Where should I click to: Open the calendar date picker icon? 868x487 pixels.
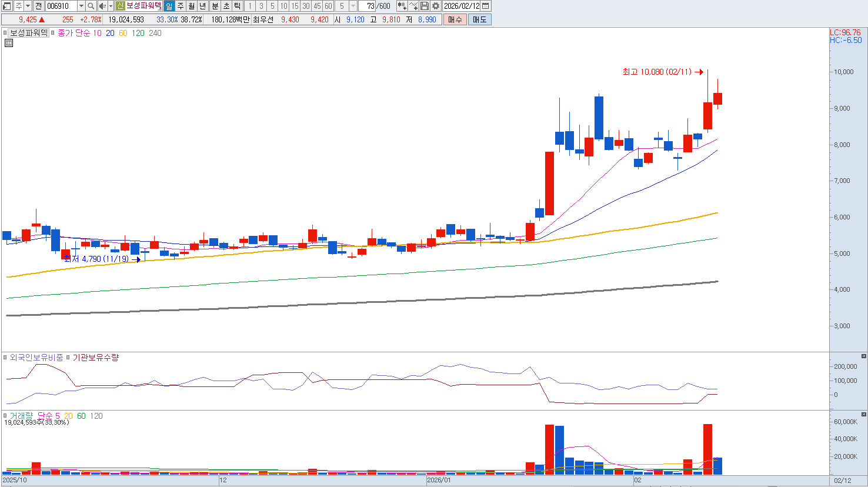click(x=485, y=6)
